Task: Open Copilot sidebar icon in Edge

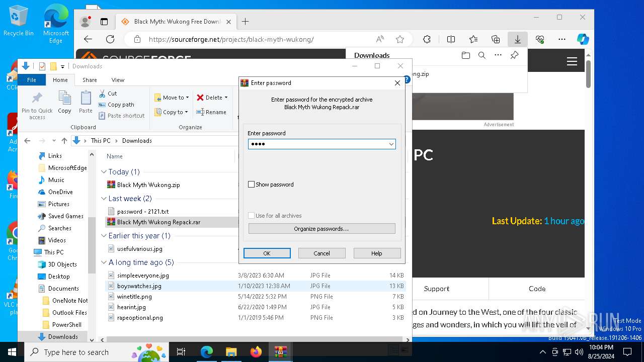Action: coord(583,39)
